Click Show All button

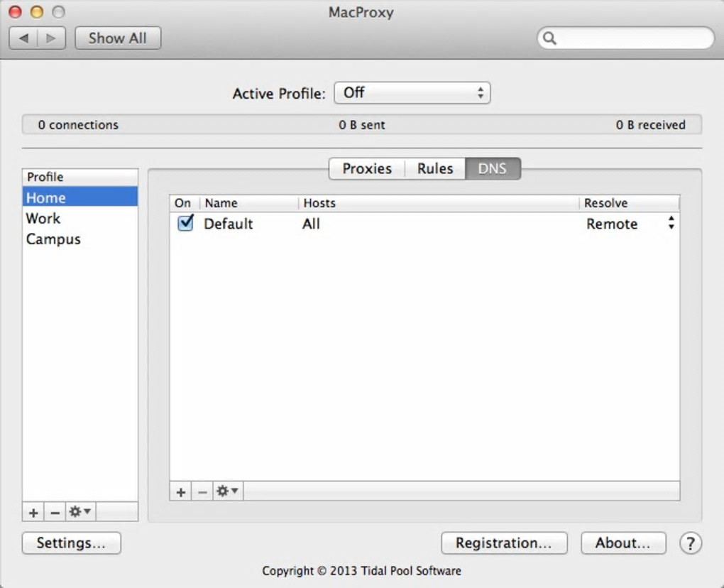coord(118,38)
